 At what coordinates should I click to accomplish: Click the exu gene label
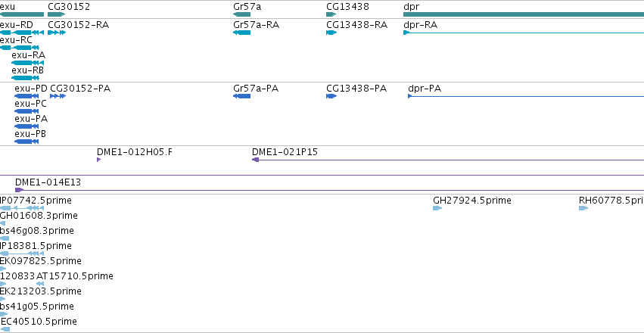point(8,7)
